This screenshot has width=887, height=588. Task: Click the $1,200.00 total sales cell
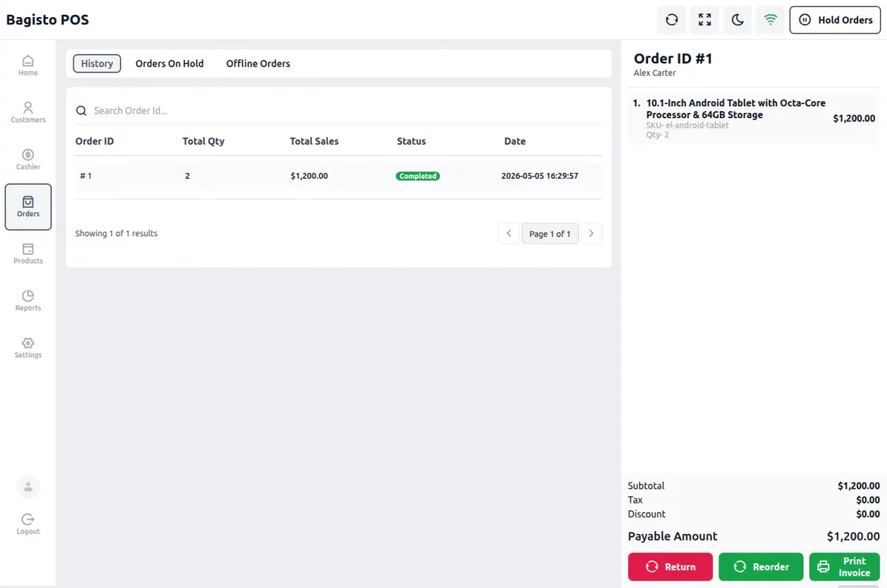tap(309, 176)
